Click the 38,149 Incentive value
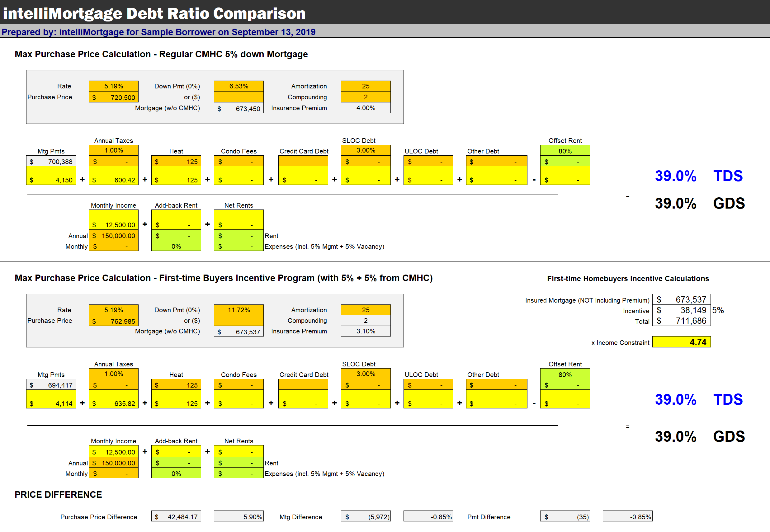The height and width of the screenshot is (532, 770). coord(681,310)
